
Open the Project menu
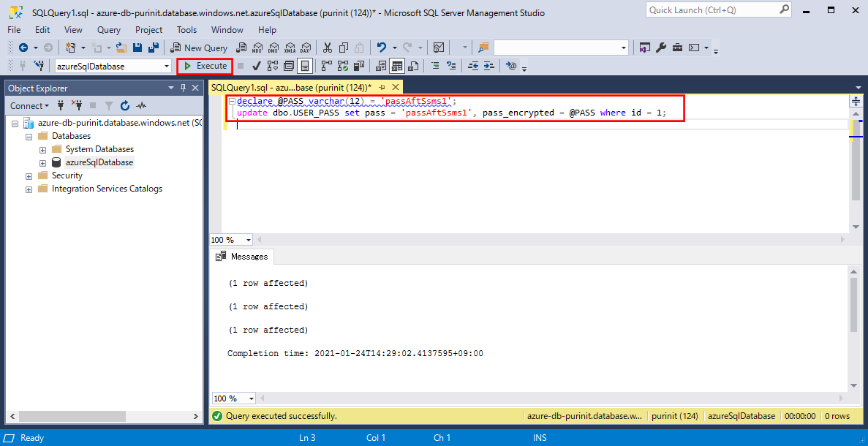coord(149,30)
